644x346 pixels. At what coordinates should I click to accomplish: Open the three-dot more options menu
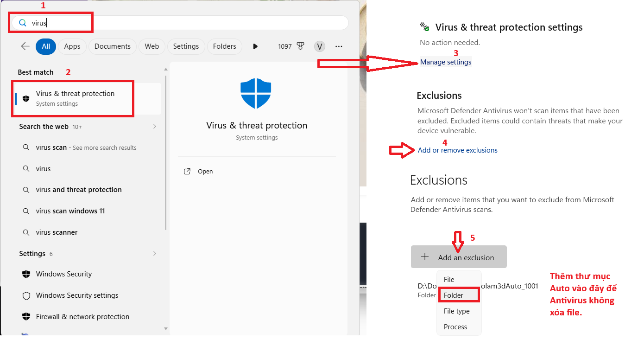tap(339, 46)
